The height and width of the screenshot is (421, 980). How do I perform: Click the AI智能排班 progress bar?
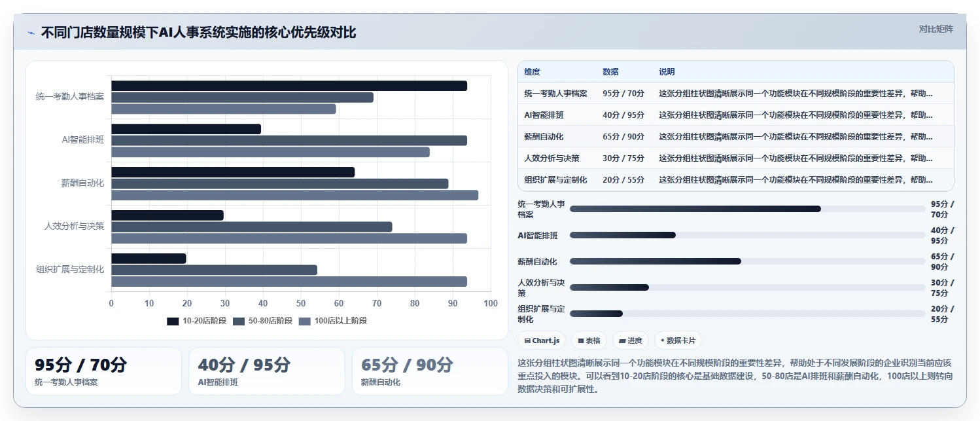748,235
